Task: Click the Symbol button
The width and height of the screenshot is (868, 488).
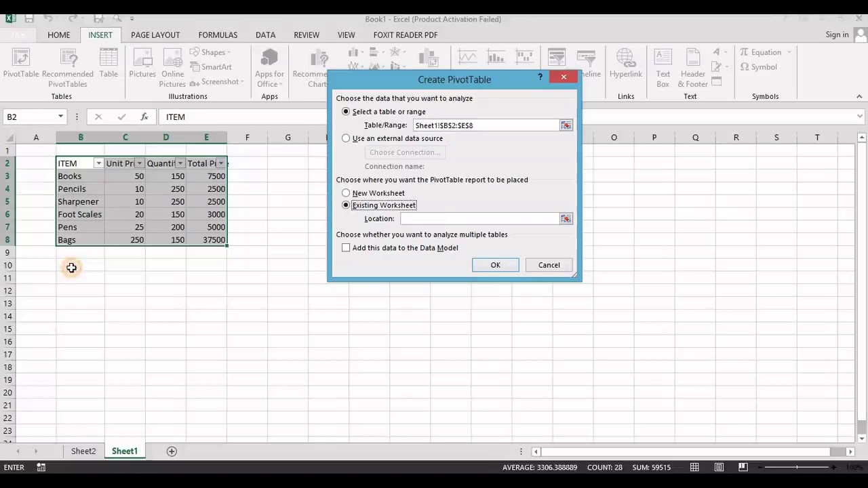Action: [x=758, y=67]
